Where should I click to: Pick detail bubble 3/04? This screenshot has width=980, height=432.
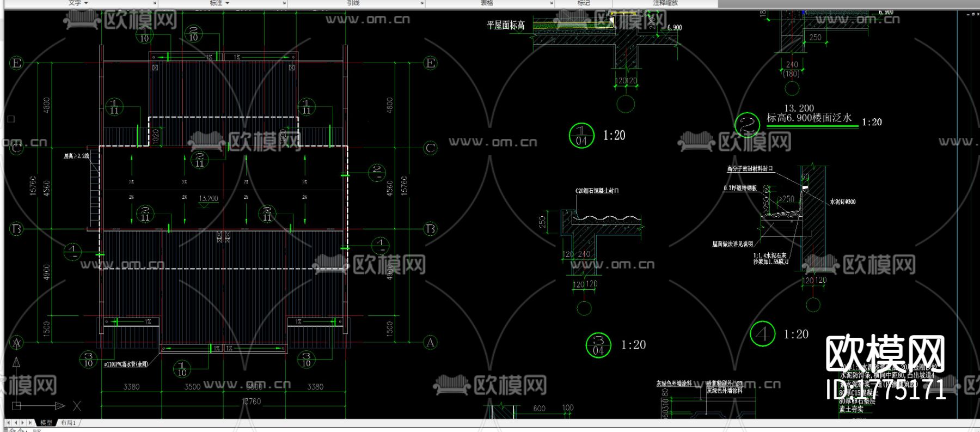click(598, 345)
